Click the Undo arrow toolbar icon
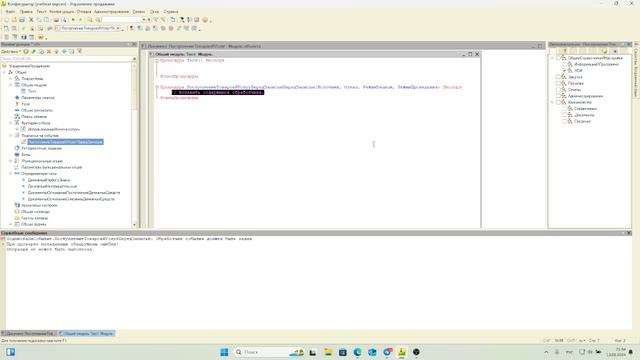The height and width of the screenshot is (360, 640). pos(73,20)
